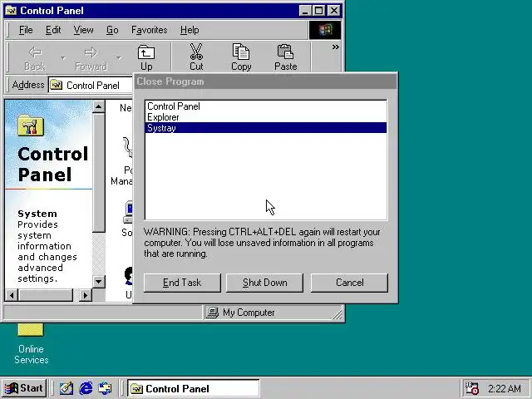The height and width of the screenshot is (399, 532).
Task: Open Forward history dropdown arrow
Action: coord(118,57)
